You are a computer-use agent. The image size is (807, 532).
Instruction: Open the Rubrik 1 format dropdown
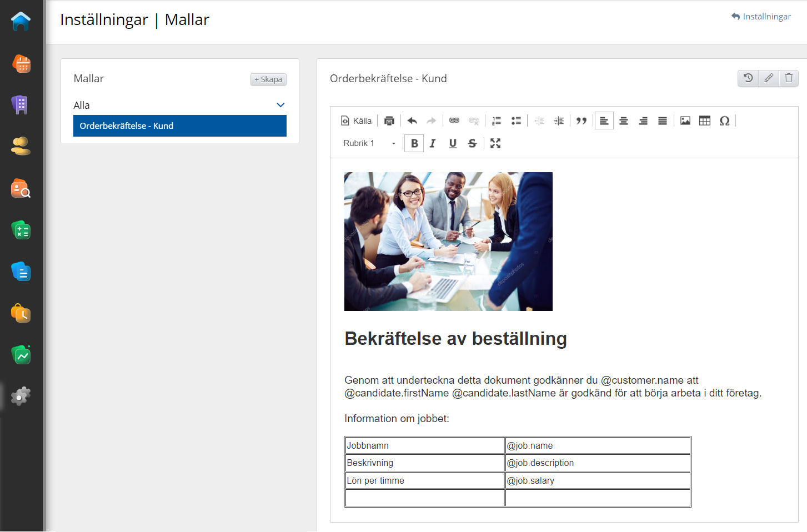pos(369,143)
